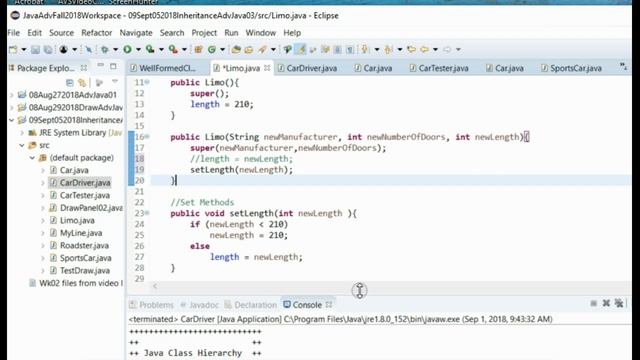
Task: Collapse the (default package) node
Action: 32,158
